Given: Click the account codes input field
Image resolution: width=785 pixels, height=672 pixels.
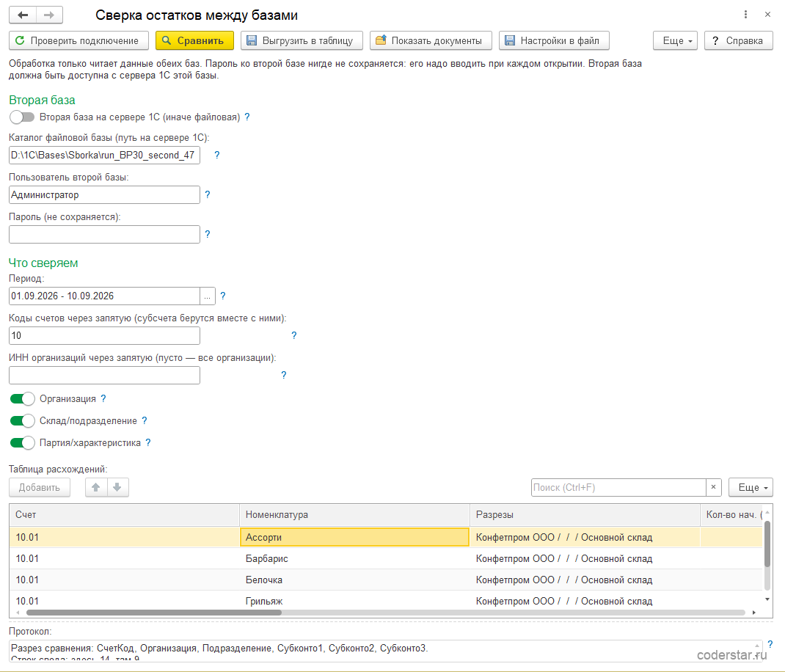Looking at the screenshot, I should tap(105, 335).
